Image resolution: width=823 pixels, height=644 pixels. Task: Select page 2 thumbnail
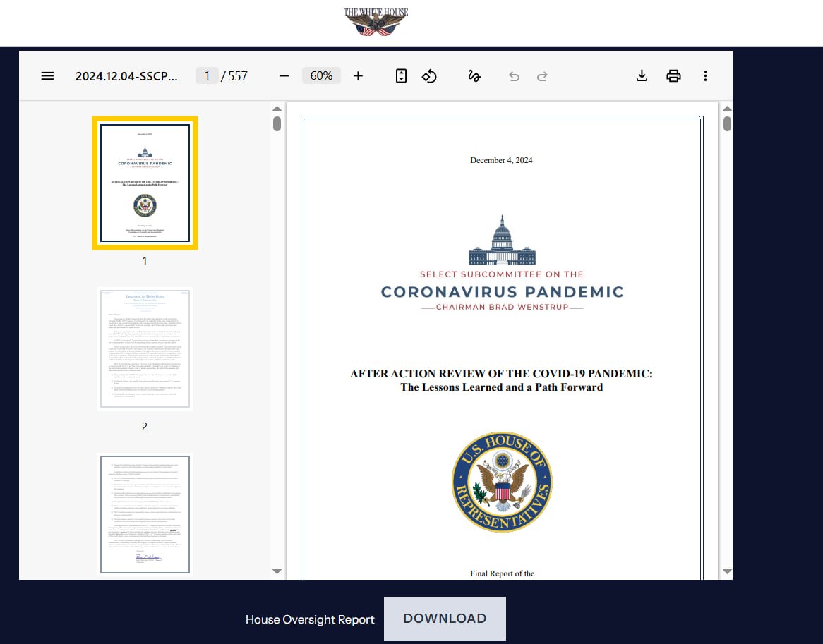145,348
